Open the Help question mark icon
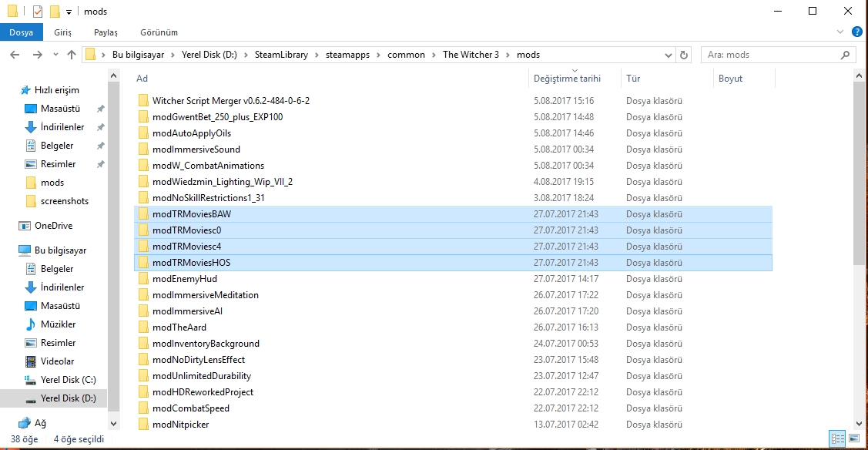The width and height of the screenshot is (868, 450). coord(856,32)
